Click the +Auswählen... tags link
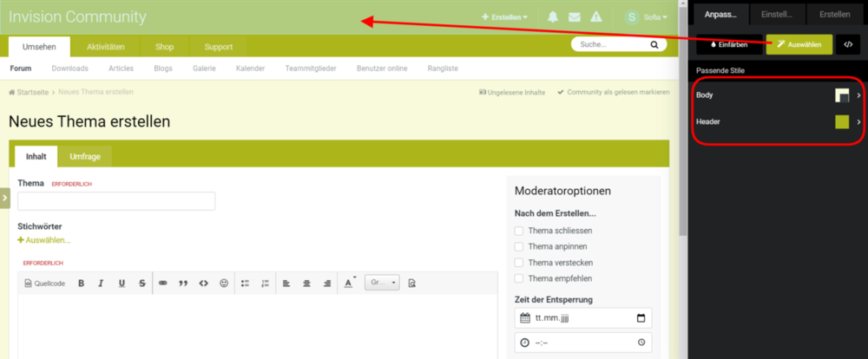 (x=44, y=240)
